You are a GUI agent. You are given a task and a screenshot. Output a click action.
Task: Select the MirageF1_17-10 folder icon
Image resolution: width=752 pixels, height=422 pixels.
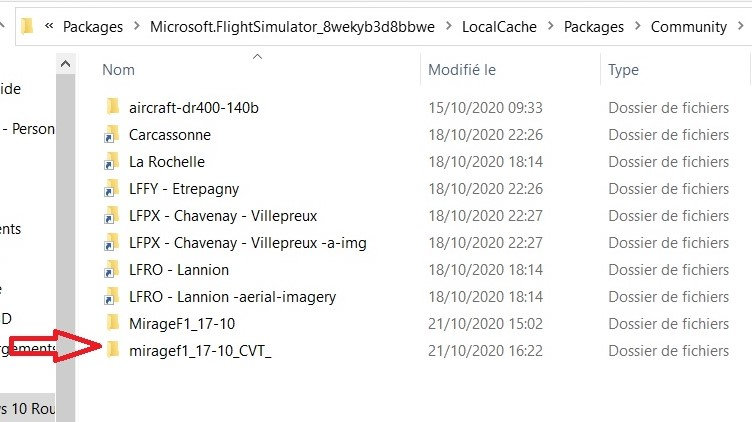(x=112, y=324)
